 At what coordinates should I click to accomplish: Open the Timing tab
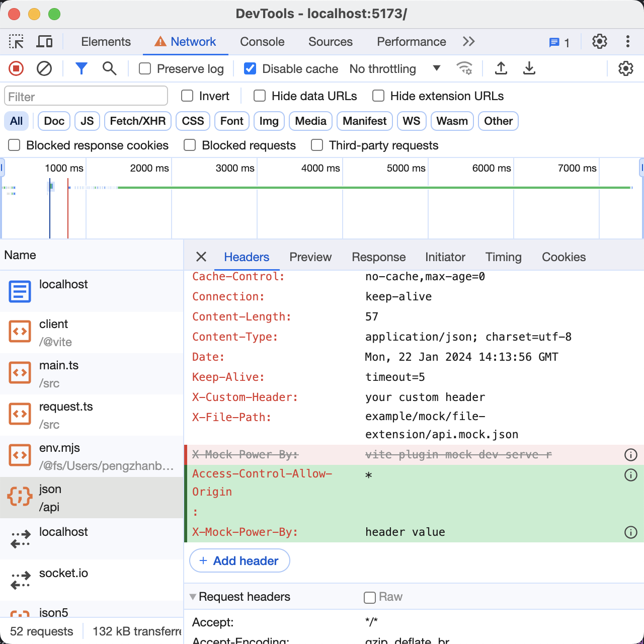(503, 257)
